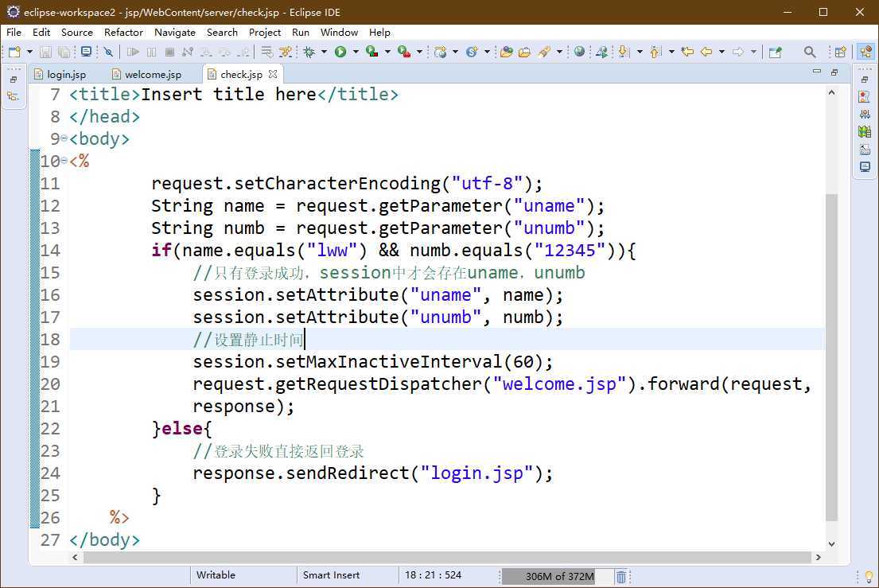Open the Refactor menu
Viewport: 879px width, 588px height.
(x=123, y=33)
